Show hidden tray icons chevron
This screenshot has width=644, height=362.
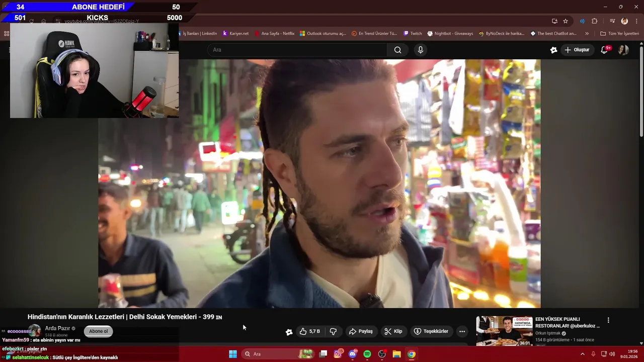583,354
